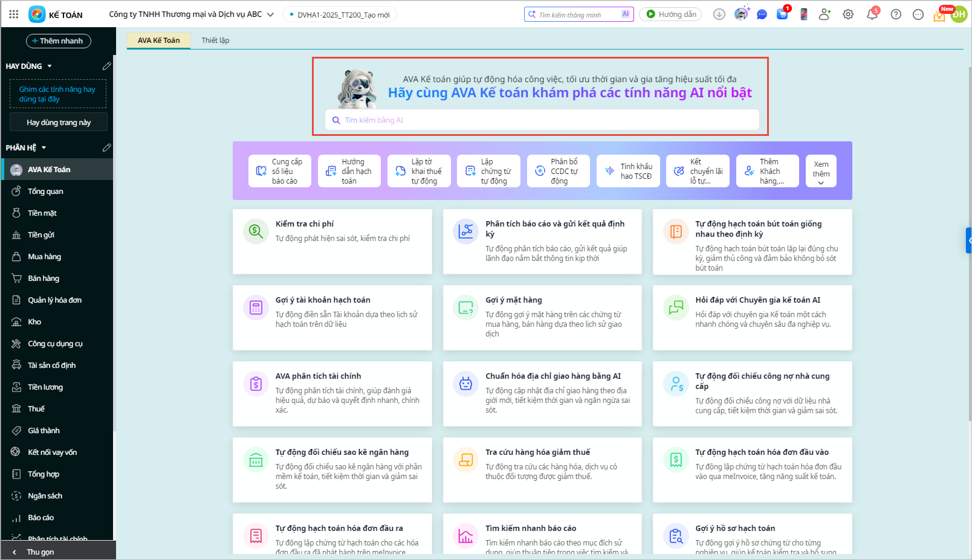The width and height of the screenshot is (972, 560).
Task: Open Tự động đối chiếu công nợ nhà cung cấp
Action: 753,394
